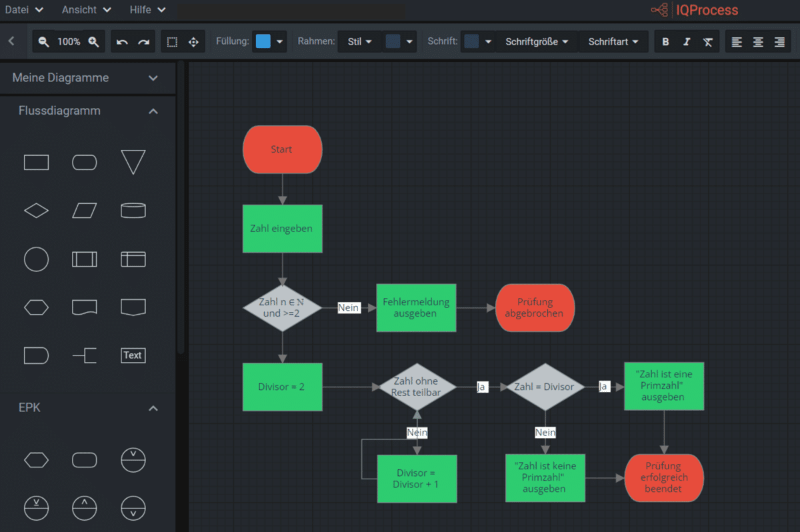Open the Rahmen Stil options
The image size is (800, 532).
pos(359,41)
